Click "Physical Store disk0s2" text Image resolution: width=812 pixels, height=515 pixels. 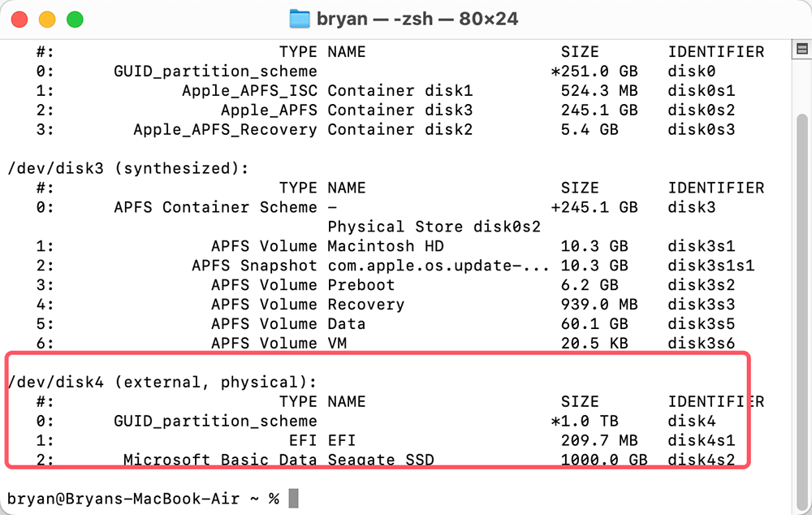pos(434,227)
